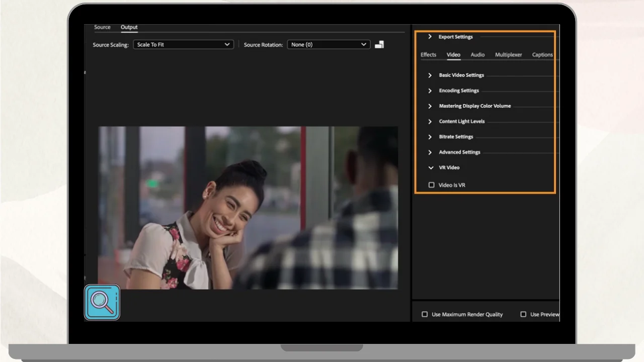The width and height of the screenshot is (644, 362).
Task: Expand Basic Video Settings section
Action: coord(430,75)
